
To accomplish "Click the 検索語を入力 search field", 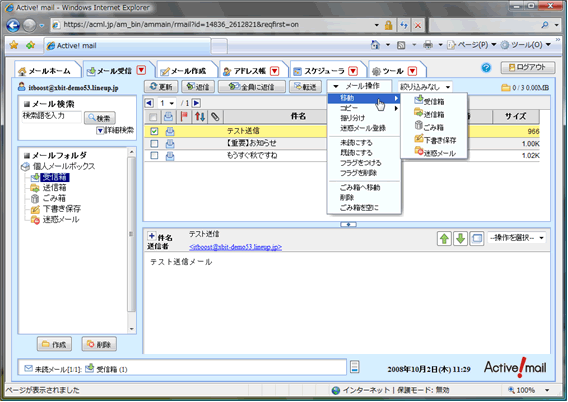I will click(51, 116).
